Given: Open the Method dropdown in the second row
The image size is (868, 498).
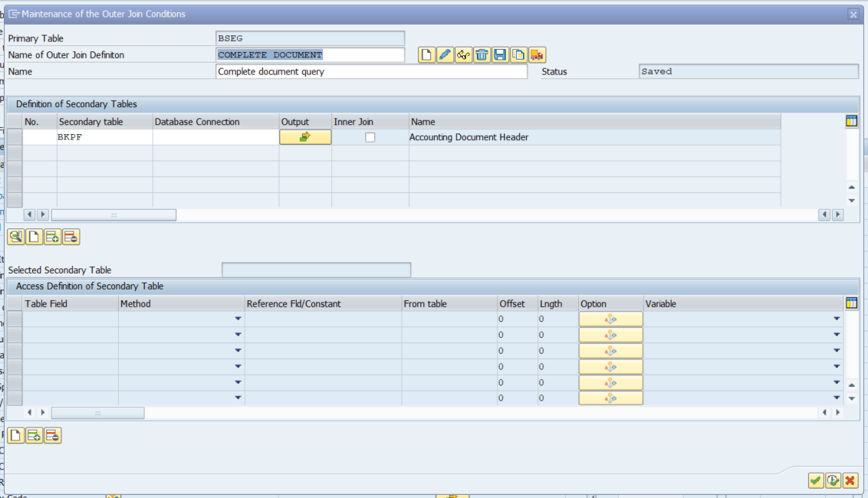Looking at the screenshot, I should click(238, 335).
